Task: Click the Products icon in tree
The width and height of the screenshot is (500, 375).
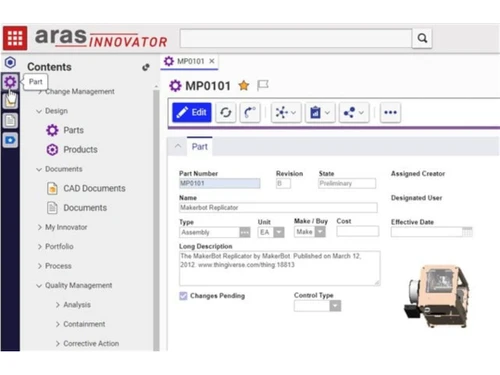Action: [x=52, y=150]
